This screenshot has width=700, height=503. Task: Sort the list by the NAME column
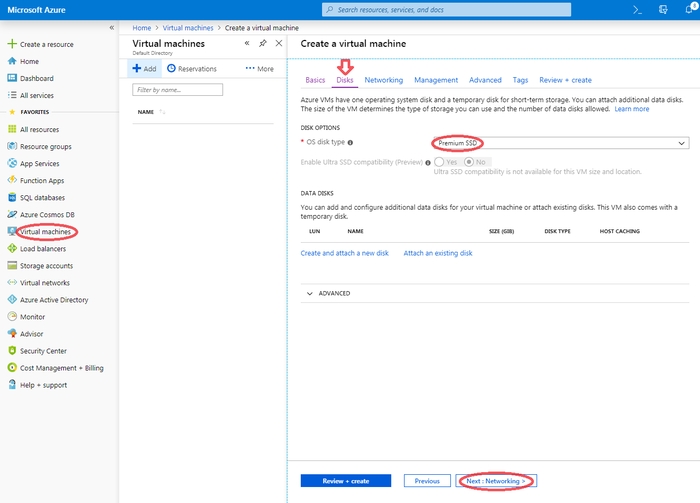click(146, 112)
